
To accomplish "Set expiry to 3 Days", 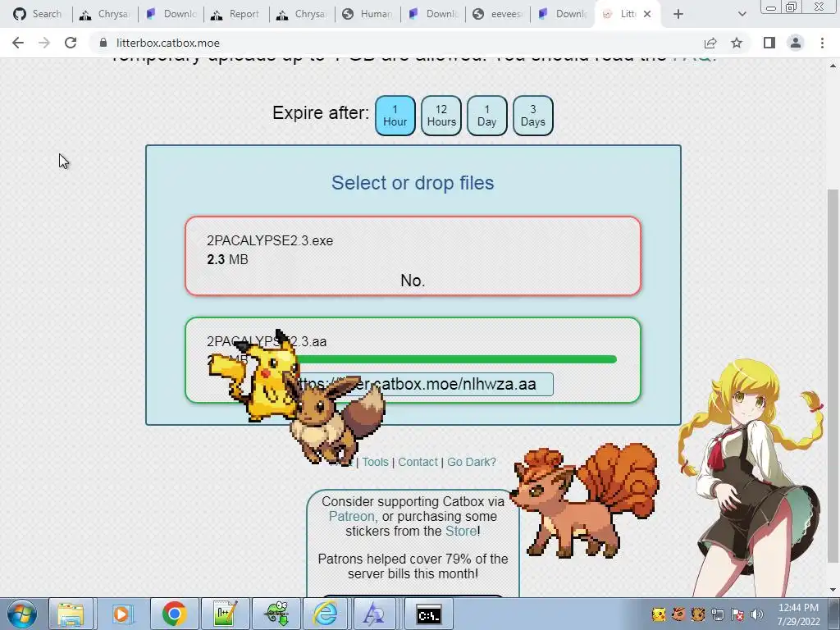I will (533, 116).
